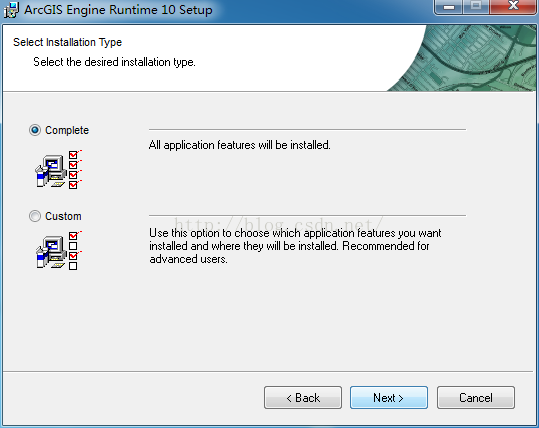Viewport: 539px width, 428px height.
Task: Click the 'Select the desired installation type.' text
Action: coord(114,62)
